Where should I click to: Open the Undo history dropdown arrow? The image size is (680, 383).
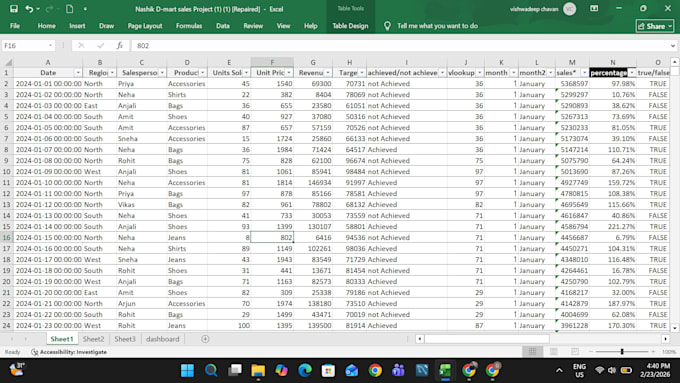point(38,9)
